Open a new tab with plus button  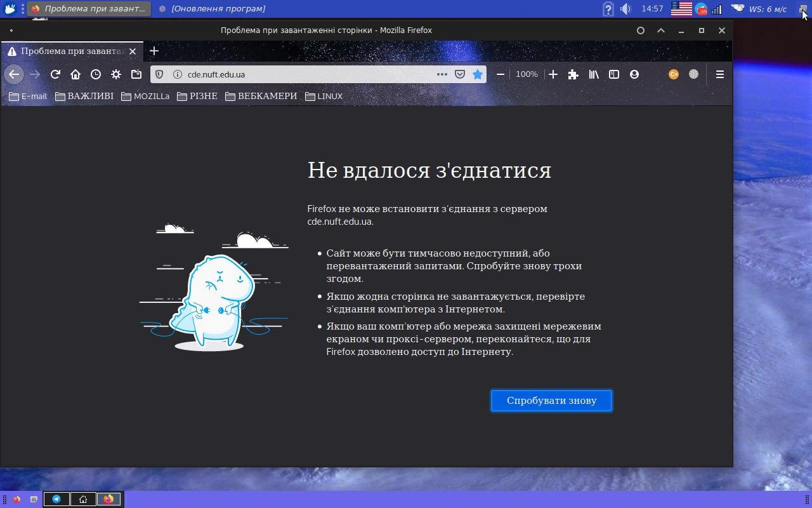(x=154, y=51)
